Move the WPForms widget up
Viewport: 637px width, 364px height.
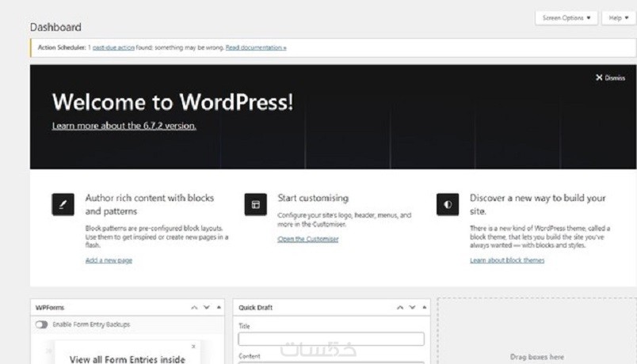tap(194, 307)
